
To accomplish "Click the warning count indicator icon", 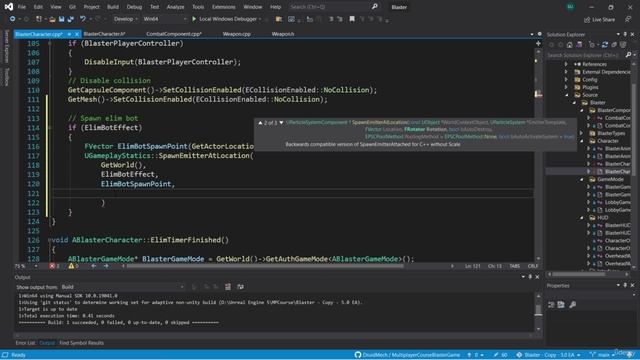I will click(x=71, y=266).
